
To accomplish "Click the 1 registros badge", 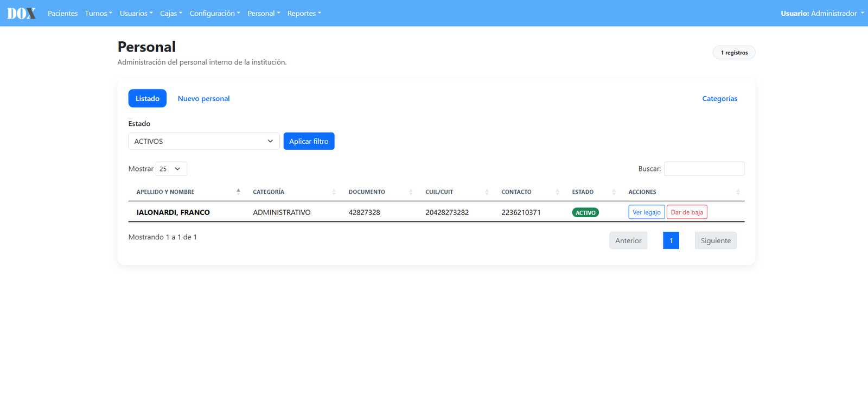I will click(x=734, y=53).
